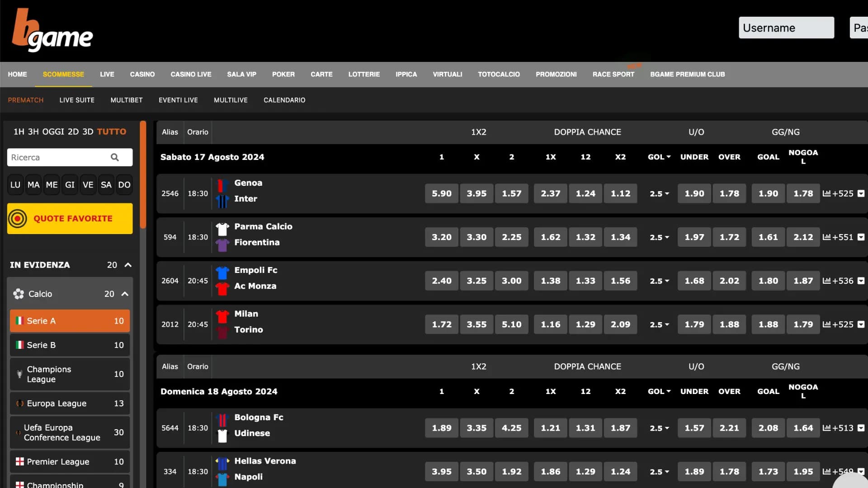Toggle the SA day filter
This screenshot has width=868, height=488.
106,185
